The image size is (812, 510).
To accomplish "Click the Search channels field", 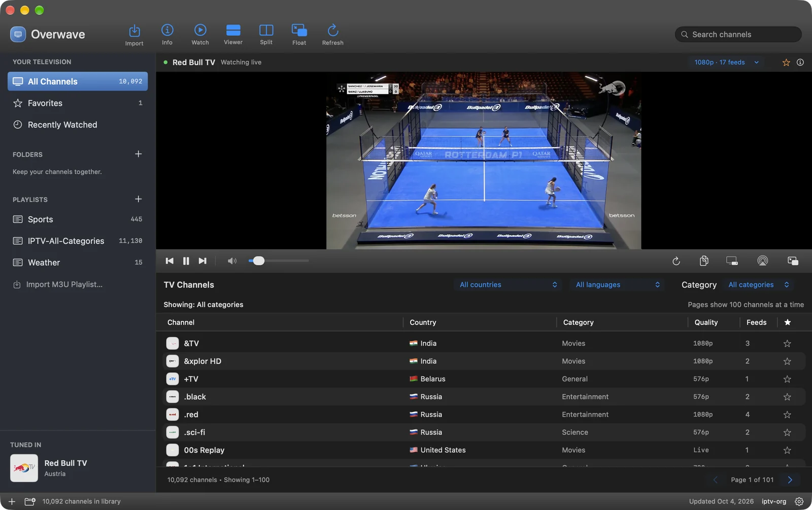I will pos(738,35).
